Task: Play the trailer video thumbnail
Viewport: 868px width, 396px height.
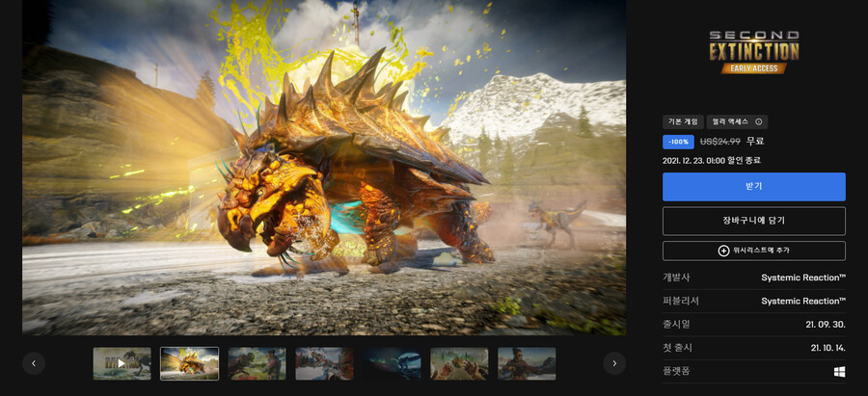Action: pos(122,363)
